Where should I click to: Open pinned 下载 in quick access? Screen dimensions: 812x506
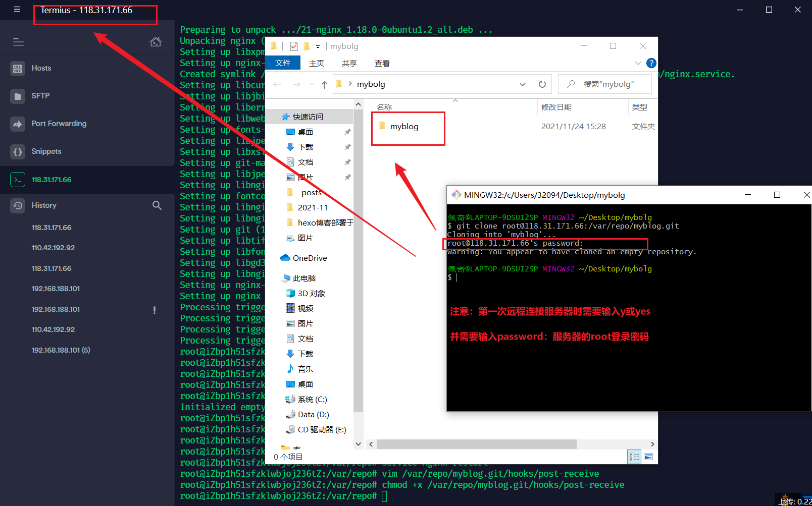click(305, 147)
